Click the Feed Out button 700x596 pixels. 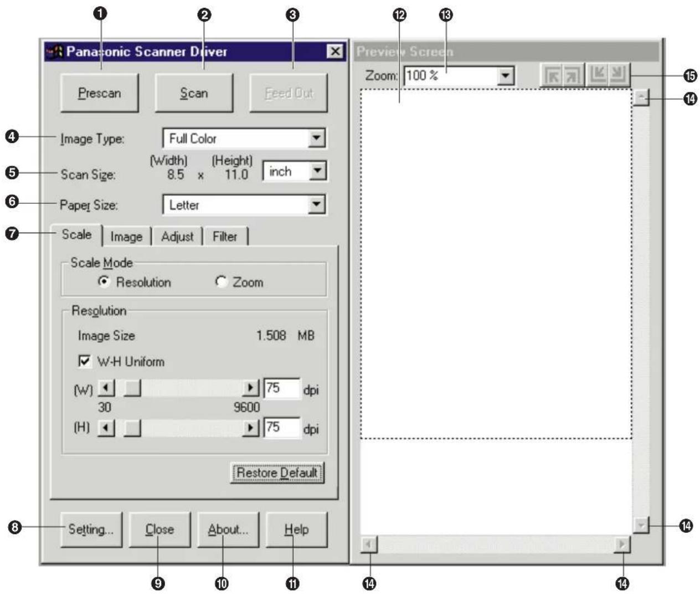[x=289, y=93]
